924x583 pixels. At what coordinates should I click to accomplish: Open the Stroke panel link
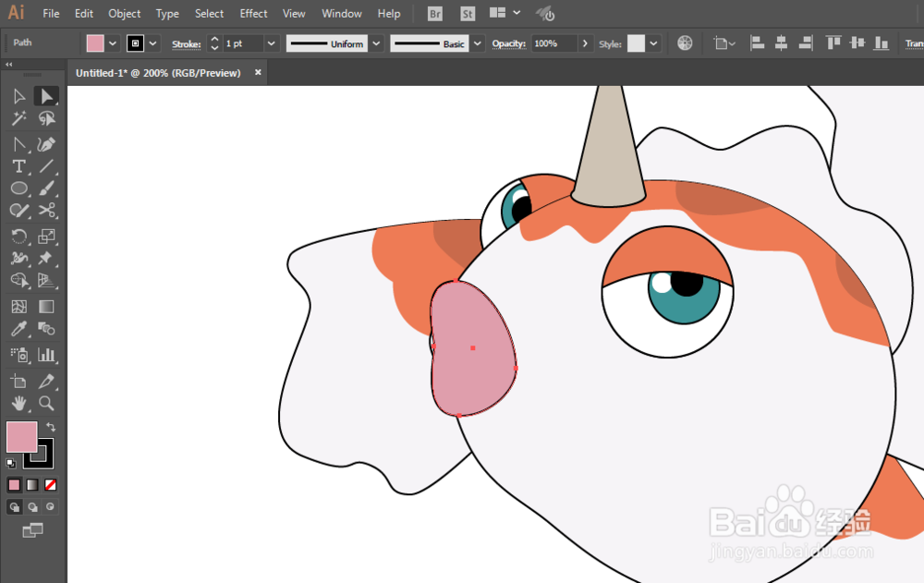(187, 44)
